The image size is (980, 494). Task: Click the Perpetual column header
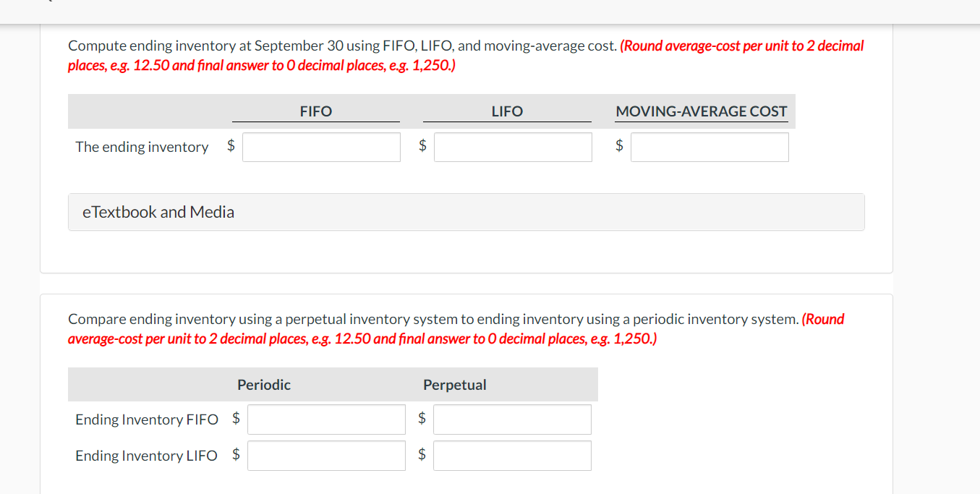[454, 384]
